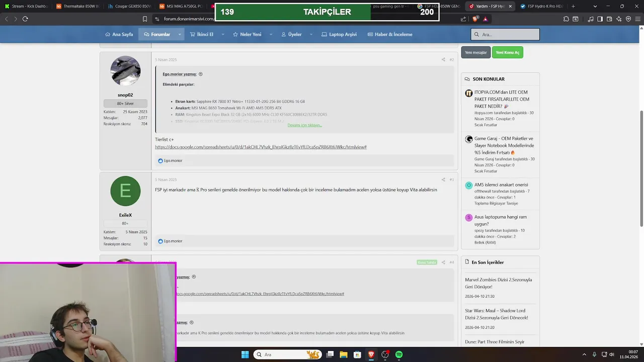Open the Windows Start button
The height and width of the screenshot is (362, 644).
coord(245,354)
